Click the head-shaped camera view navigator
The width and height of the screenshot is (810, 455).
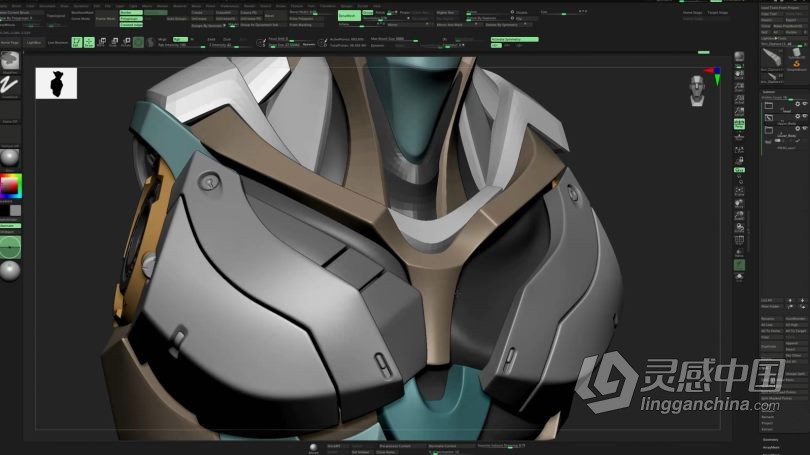tap(697, 90)
